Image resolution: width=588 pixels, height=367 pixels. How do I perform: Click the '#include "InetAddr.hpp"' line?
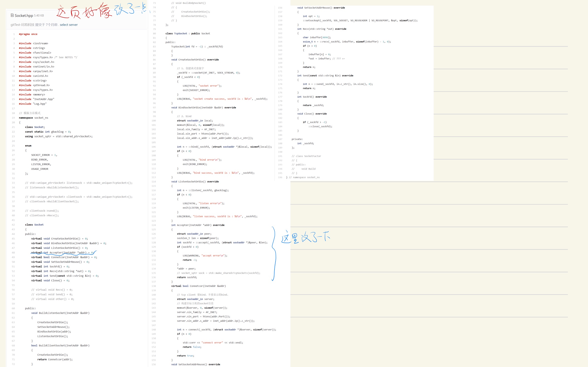coord(36,99)
